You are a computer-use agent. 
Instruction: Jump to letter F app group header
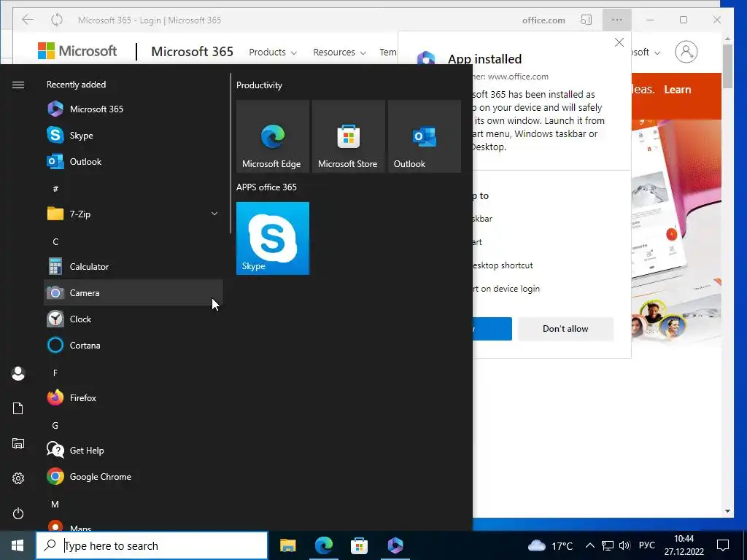point(55,373)
